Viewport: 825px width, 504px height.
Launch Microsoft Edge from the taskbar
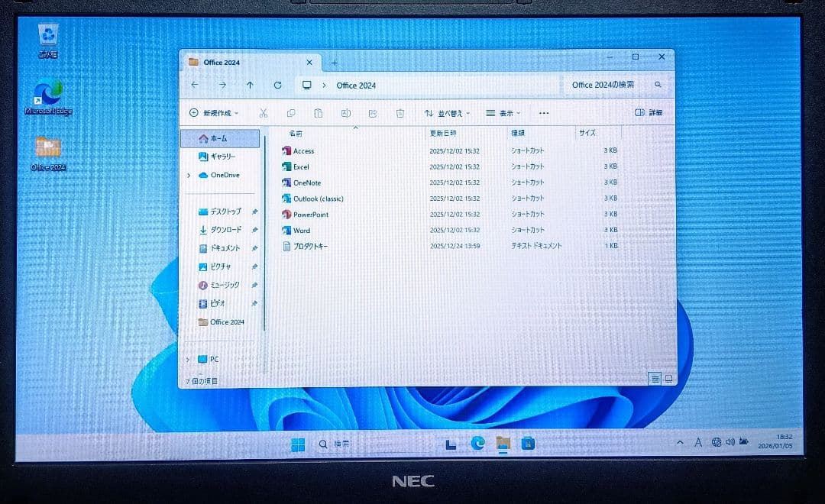coord(478,443)
